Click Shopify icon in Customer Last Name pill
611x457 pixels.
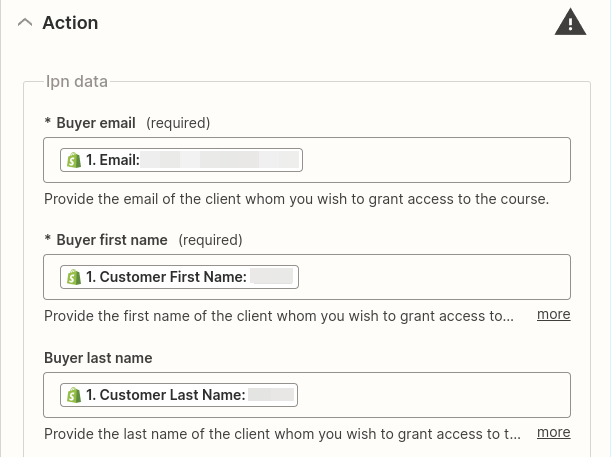[74, 395]
